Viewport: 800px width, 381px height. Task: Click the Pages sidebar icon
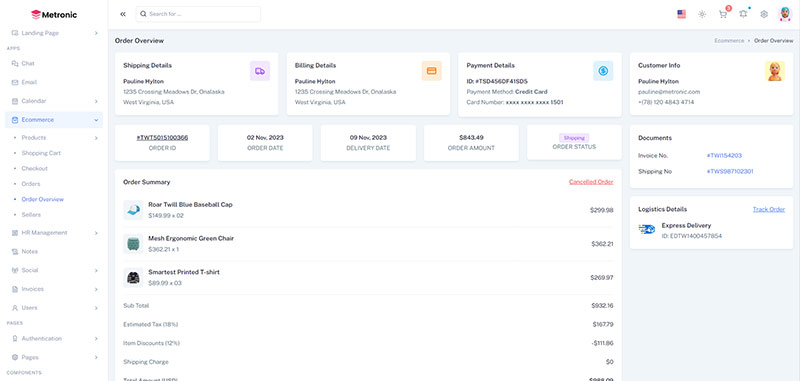coord(15,358)
